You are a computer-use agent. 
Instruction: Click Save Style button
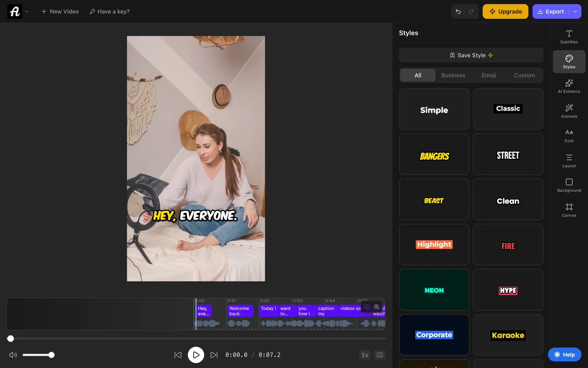coord(471,55)
